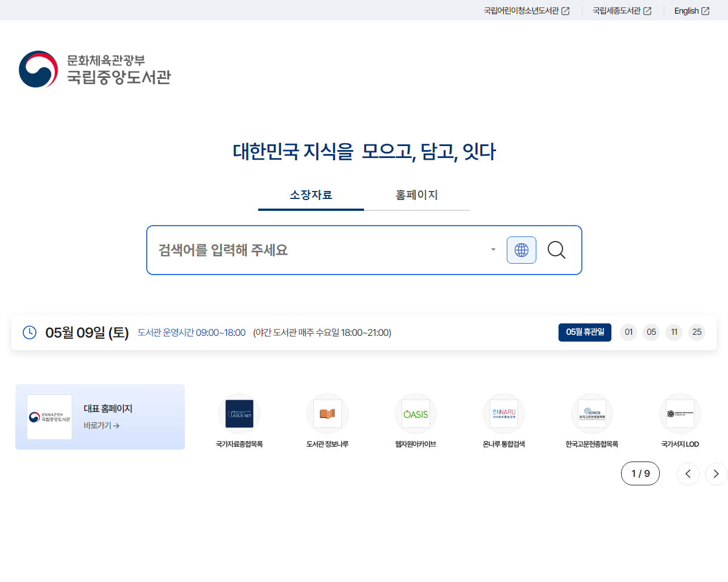Select the 소장자료 search tab
Screen dimensions: 728x582
click(x=311, y=196)
